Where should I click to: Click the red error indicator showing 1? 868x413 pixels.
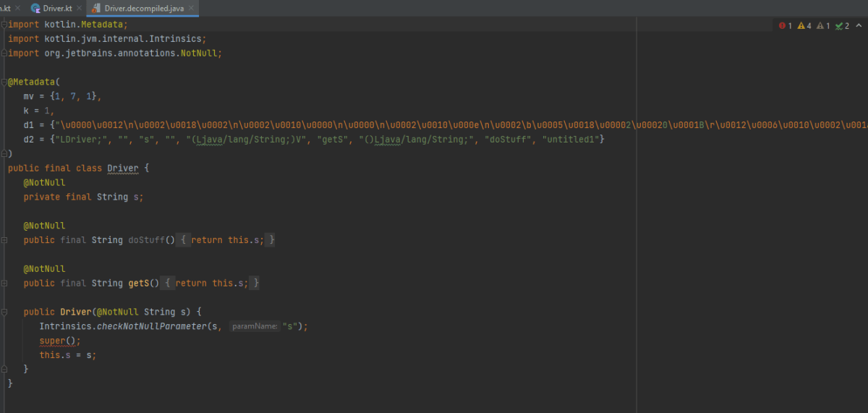pyautogui.click(x=786, y=25)
